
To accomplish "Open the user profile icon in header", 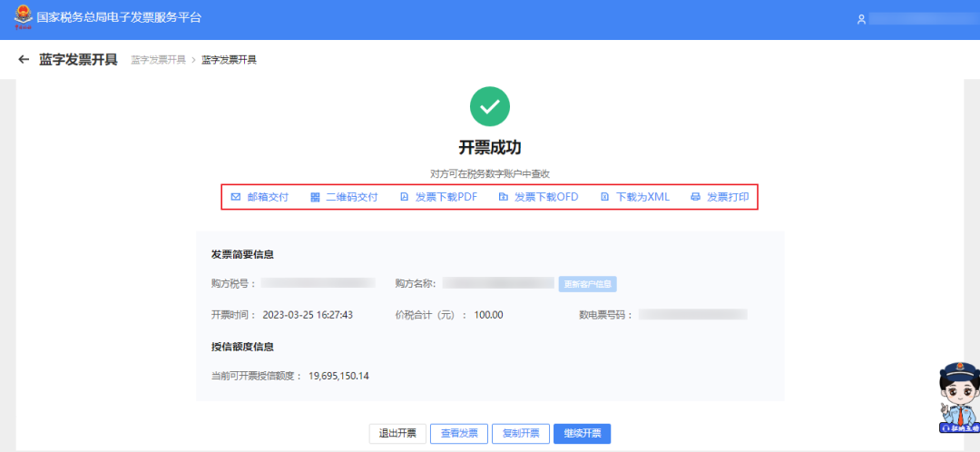I will click(861, 19).
